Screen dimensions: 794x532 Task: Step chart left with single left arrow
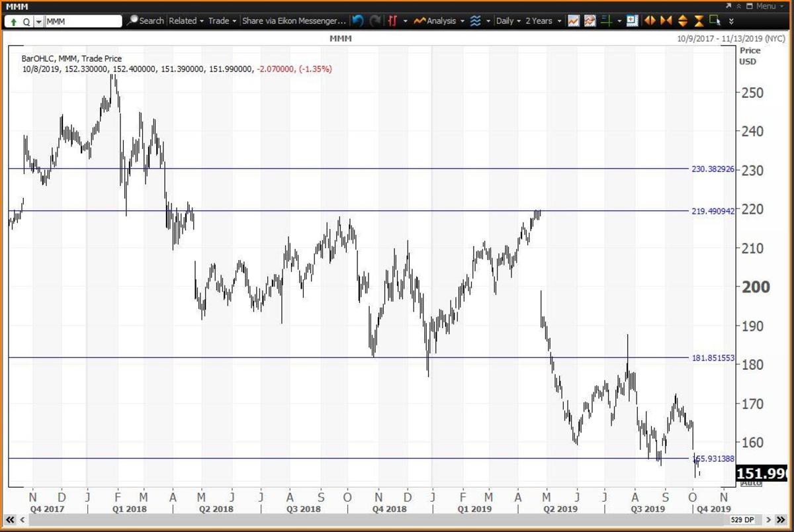tap(21, 519)
